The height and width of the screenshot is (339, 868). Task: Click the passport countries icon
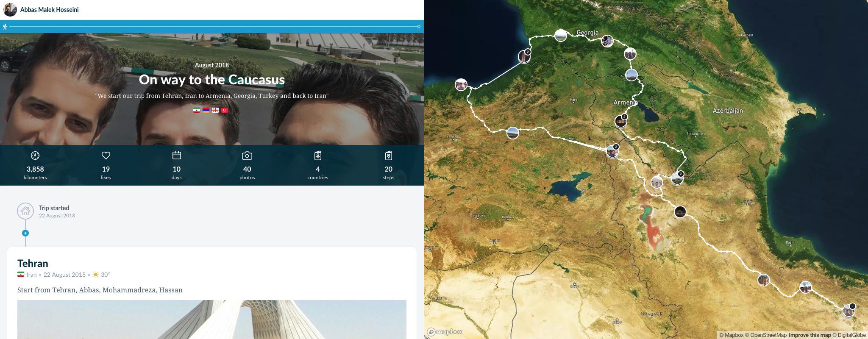[318, 156]
